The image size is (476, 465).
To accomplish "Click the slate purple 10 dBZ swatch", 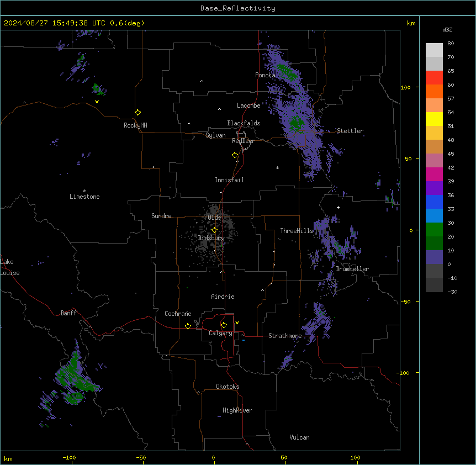I will click(x=434, y=257).
